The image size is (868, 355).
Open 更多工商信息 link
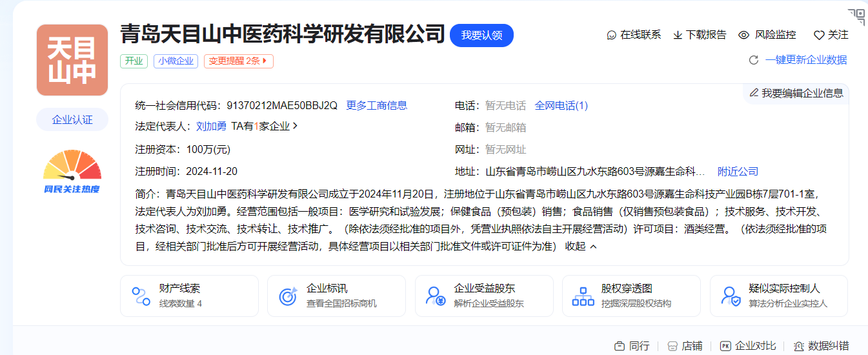[x=377, y=105]
